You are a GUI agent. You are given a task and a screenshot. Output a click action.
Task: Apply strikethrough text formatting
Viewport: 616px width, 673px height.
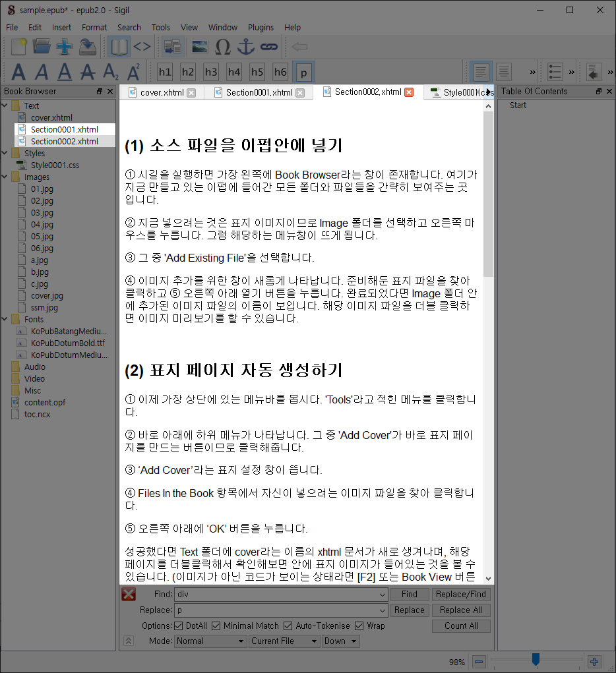[x=87, y=71]
